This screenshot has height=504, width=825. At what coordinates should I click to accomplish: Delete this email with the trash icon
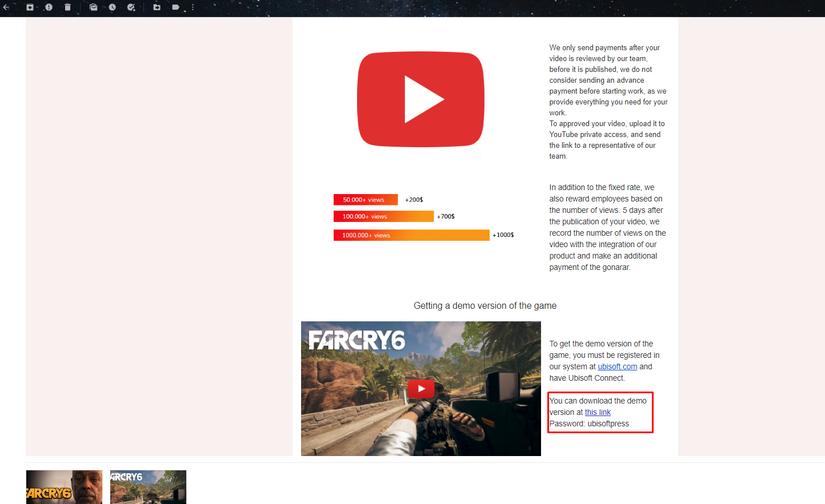click(67, 7)
